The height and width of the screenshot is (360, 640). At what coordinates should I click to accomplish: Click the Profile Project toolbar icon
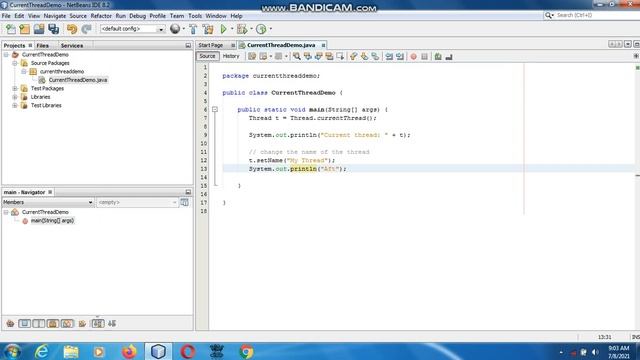coord(261,29)
